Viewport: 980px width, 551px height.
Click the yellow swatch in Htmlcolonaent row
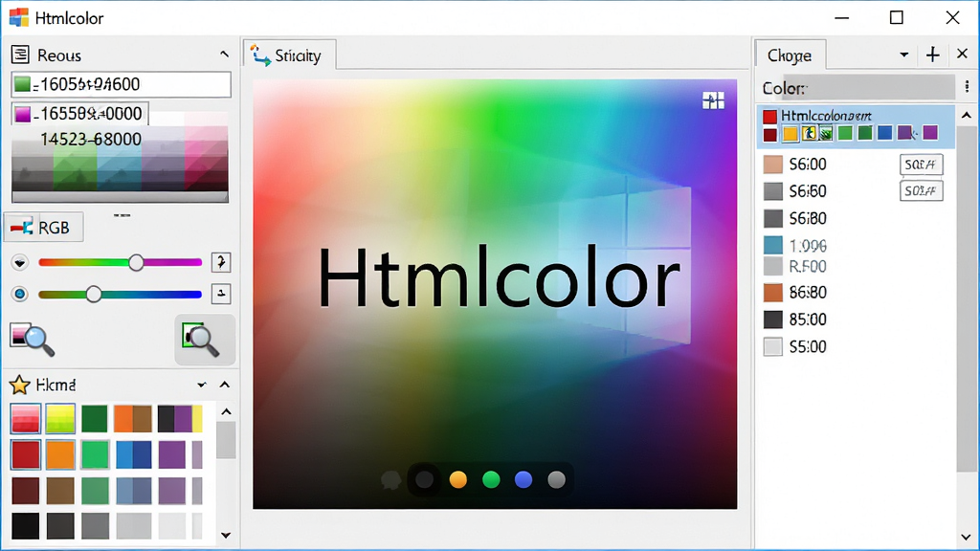pyautogui.click(x=790, y=133)
